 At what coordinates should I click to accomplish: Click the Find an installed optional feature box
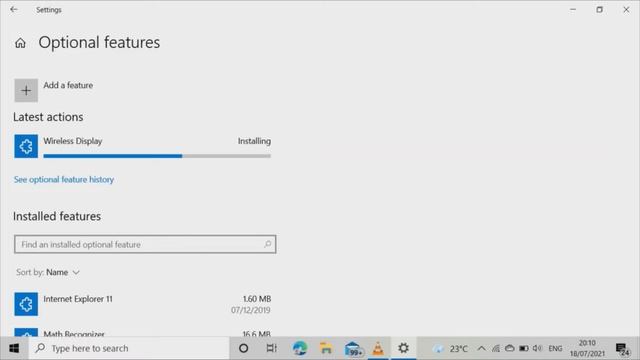tap(145, 244)
